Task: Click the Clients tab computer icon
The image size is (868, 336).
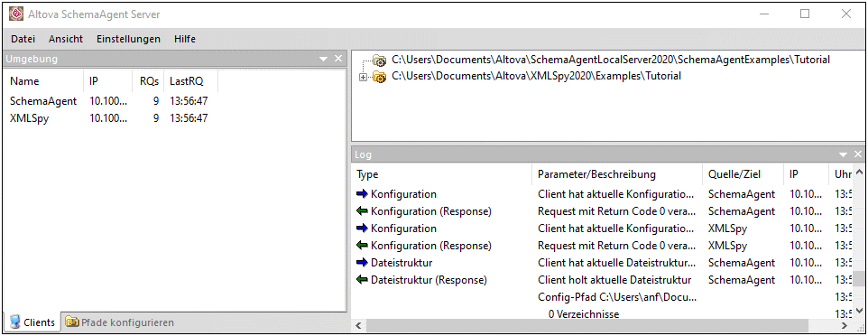Action: point(15,322)
